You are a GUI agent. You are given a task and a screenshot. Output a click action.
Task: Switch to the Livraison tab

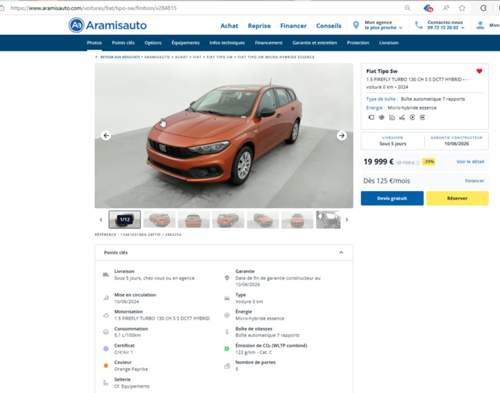coord(389,43)
